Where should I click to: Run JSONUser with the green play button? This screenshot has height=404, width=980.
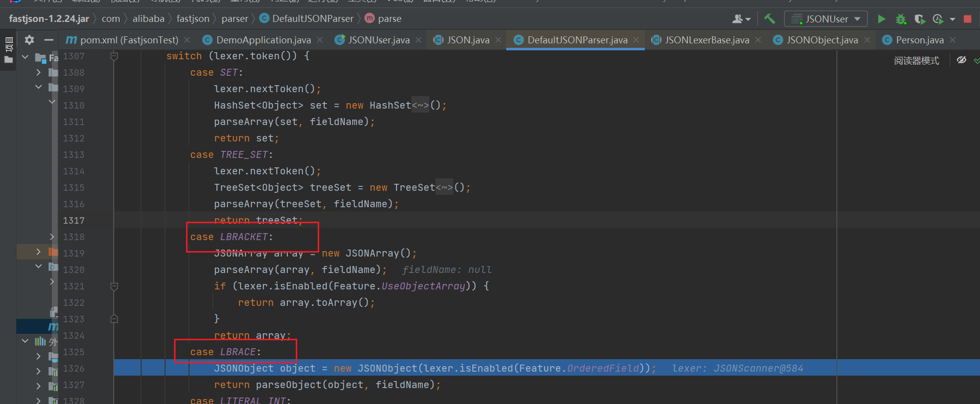tap(881, 19)
